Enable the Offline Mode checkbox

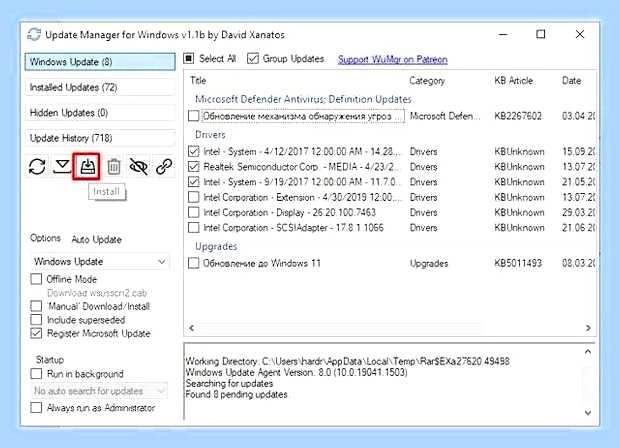tap(36, 279)
